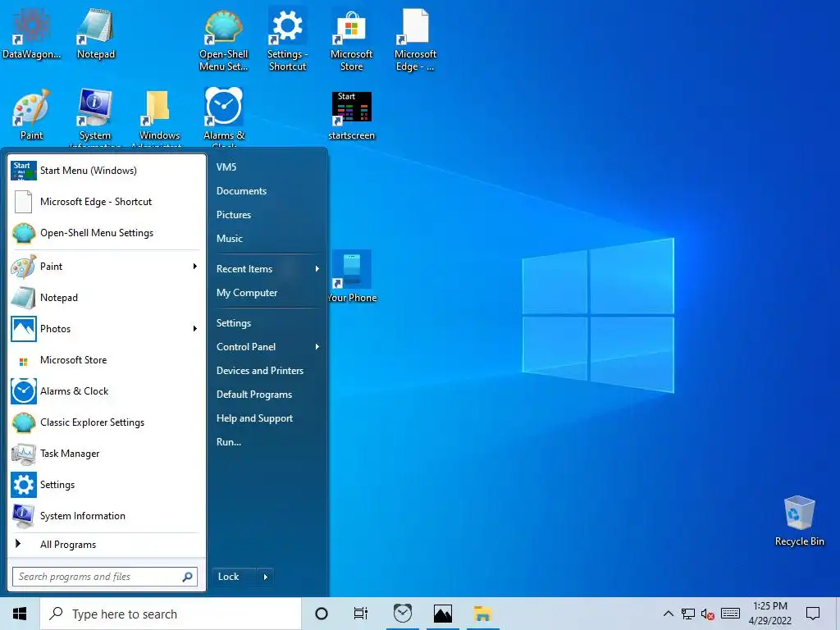Open System Information desktop icon
The image size is (840, 630).
pos(95,117)
